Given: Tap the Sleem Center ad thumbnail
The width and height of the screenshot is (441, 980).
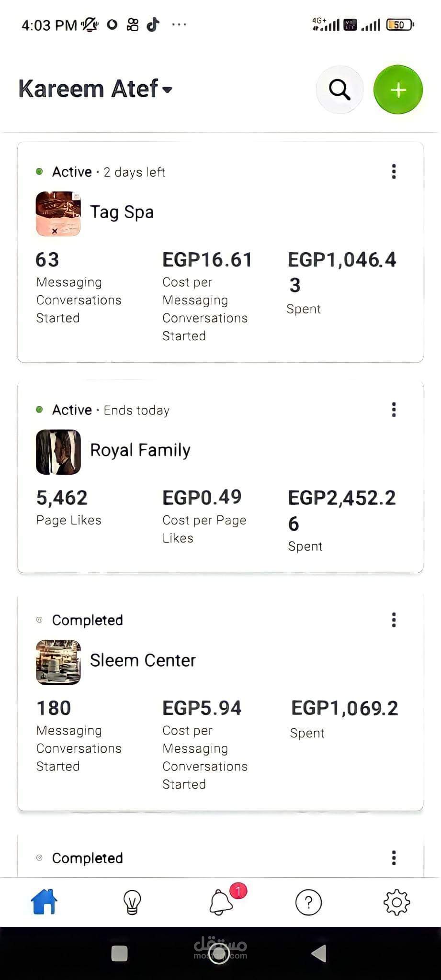Looking at the screenshot, I should [58, 662].
